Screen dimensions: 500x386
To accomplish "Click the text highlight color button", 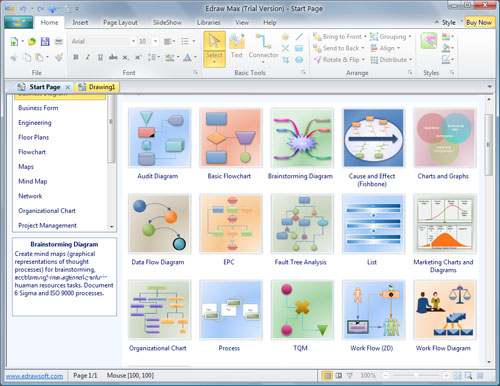I will click(170, 57).
